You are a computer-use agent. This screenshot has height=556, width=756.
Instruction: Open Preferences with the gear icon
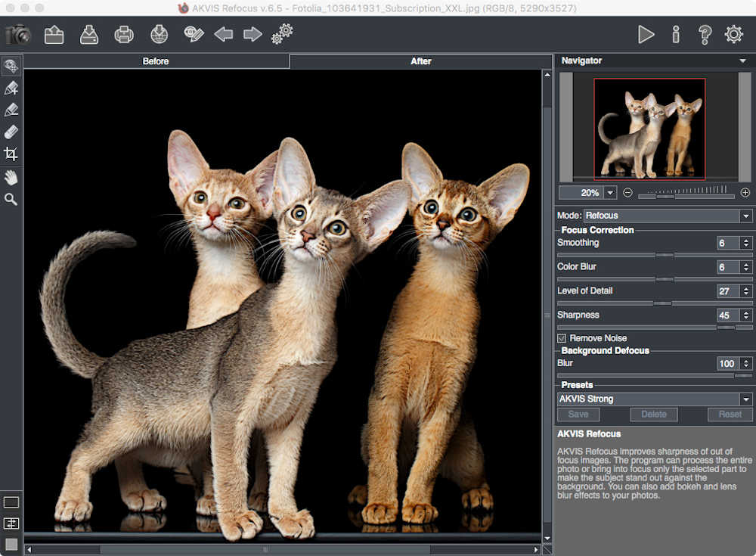pos(733,35)
